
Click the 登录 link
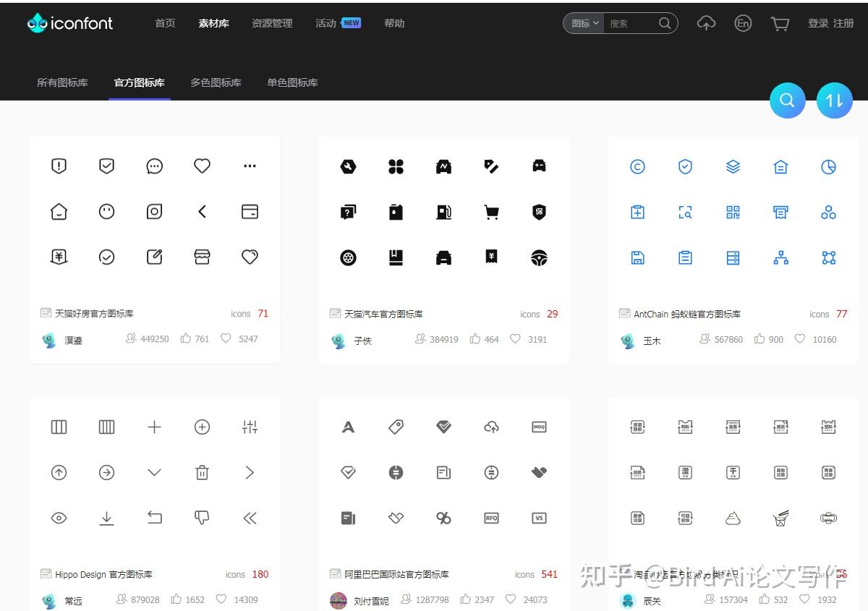818,23
